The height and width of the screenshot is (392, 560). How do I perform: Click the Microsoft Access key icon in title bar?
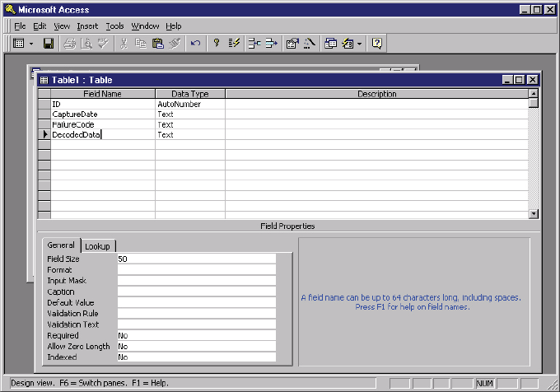pyautogui.click(x=11, y=10)
